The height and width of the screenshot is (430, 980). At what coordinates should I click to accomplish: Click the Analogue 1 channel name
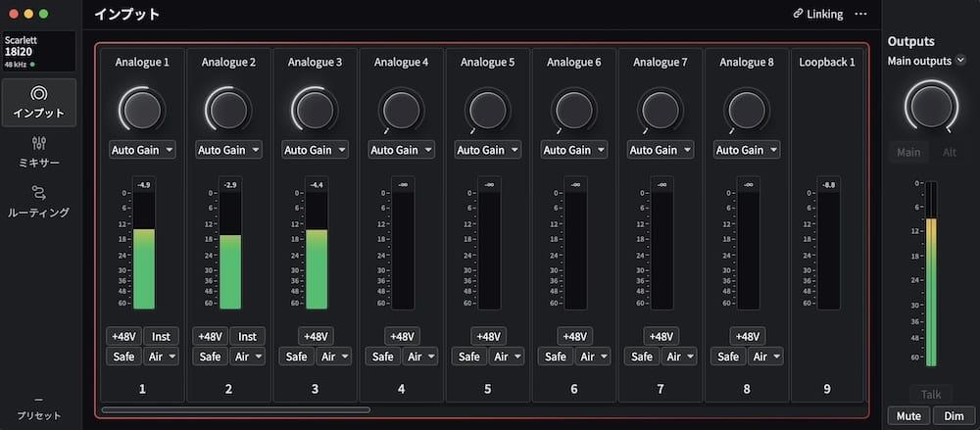click(x=142, y=62)
